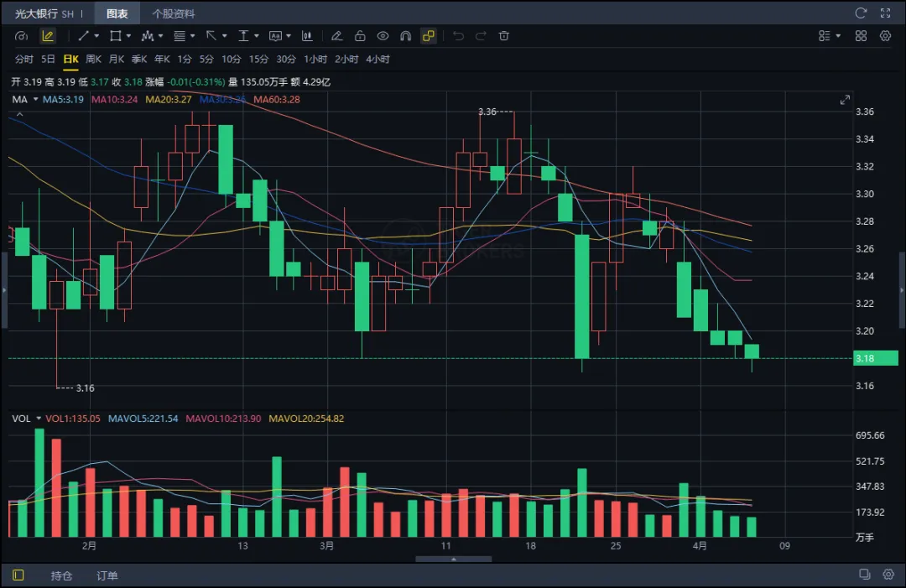Open settings gear at bottom right

[x=888, y=574]
